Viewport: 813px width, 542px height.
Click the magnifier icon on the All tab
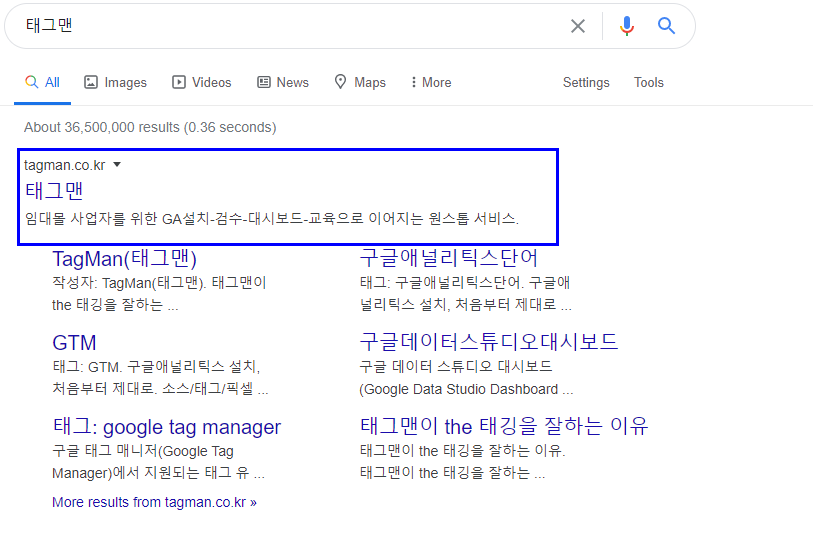pyautogui.click(x=32, y=82)
